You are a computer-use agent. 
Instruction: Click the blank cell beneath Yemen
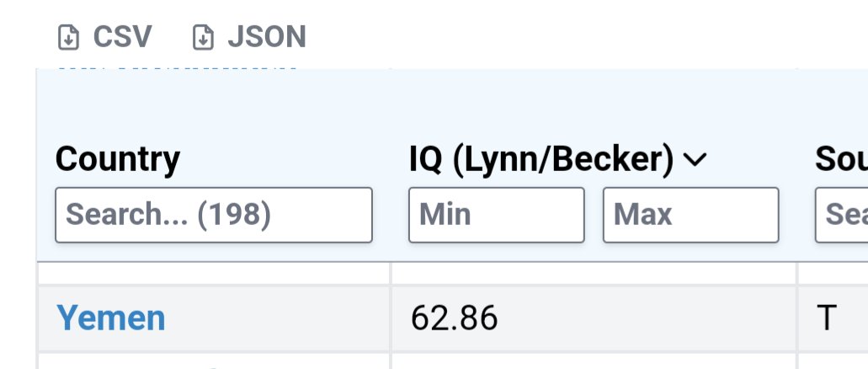tap(214, 361)
